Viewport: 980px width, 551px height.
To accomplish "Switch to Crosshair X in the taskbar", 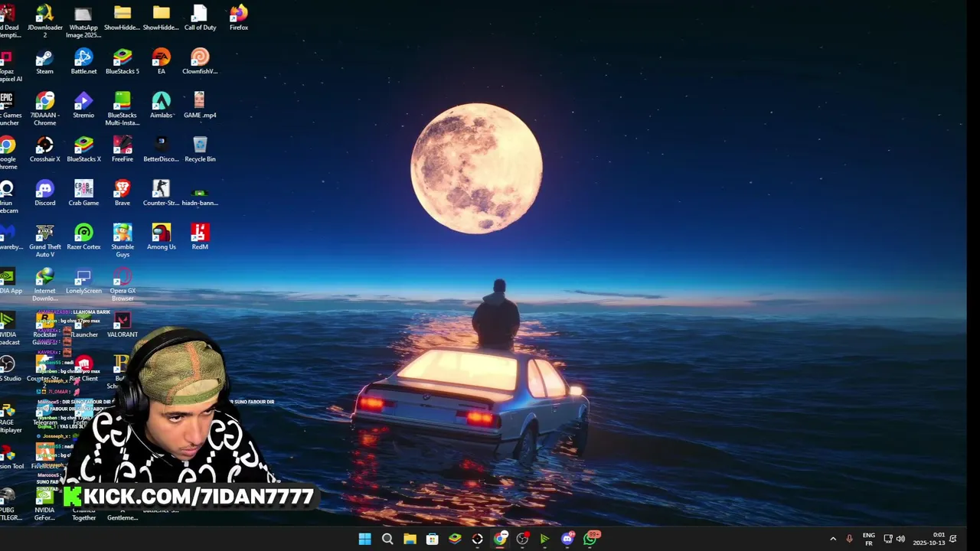I will (x=478, y=539).
